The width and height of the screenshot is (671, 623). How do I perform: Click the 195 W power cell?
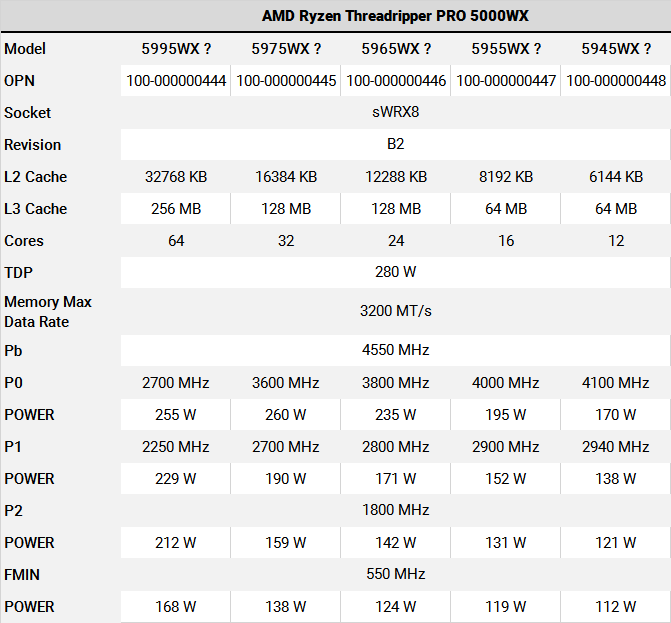tap(506, 415)
